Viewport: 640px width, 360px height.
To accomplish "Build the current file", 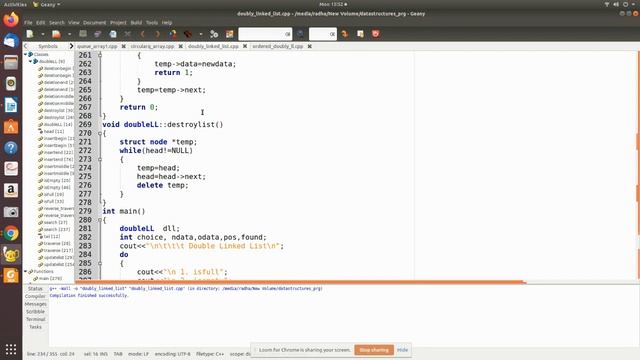I will pos(188,34).
